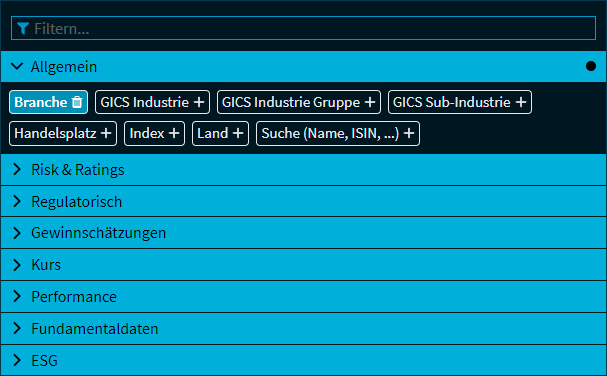
Task: Add Handelsplatz filter via plus icon
Action: (106, 134)
